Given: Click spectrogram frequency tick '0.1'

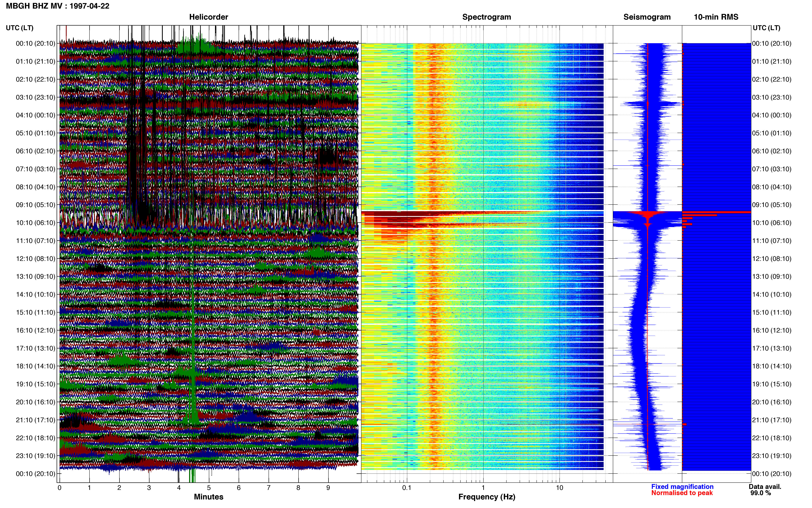Looking at the screenshot, I should 407,488.
